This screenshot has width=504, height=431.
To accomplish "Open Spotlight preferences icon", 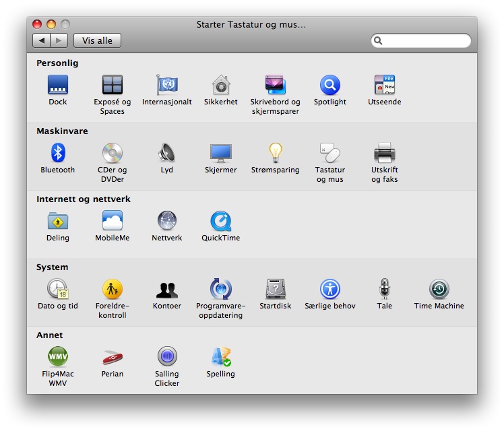I will pyautogui.click(x=330, y=85).
